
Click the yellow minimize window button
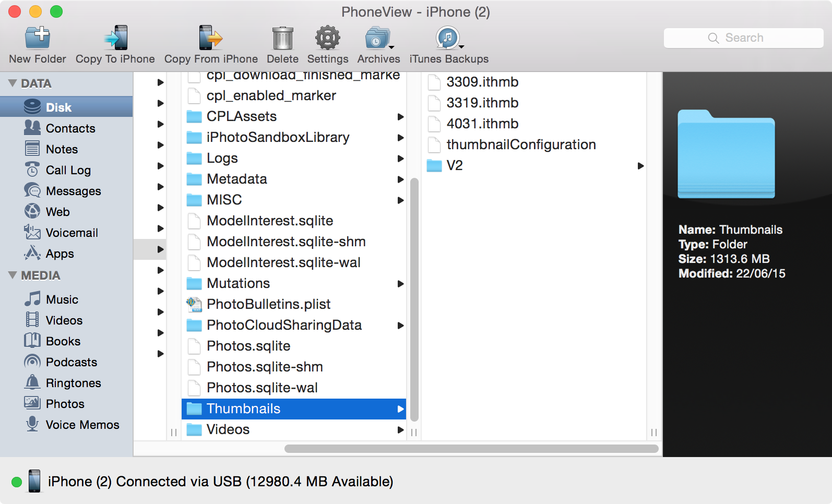coord(35,11)
